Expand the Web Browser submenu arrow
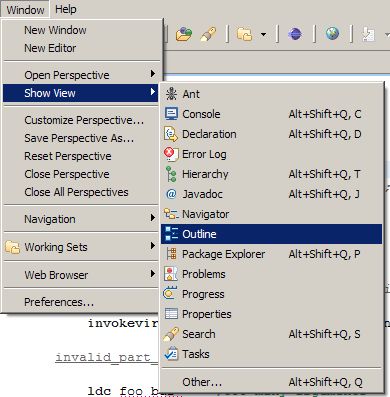Viewport: 390px width, 397px height. click(x=153, y=274)
